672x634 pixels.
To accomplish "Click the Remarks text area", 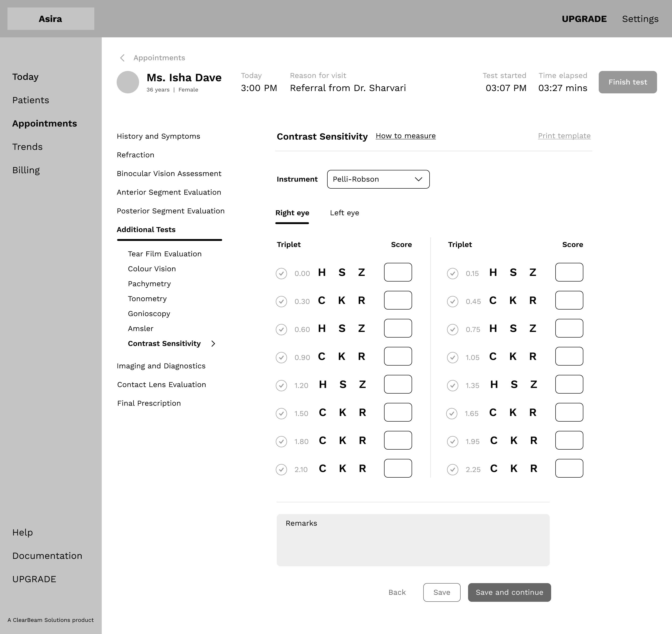I will pos(413,540).
